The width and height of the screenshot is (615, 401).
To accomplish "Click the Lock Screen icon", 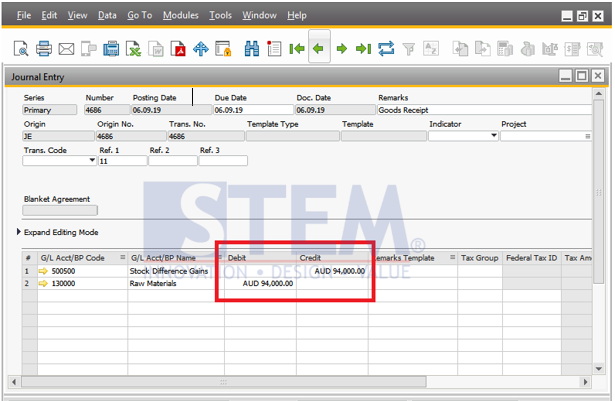I will pyautogui.click(x=223, y=49).
